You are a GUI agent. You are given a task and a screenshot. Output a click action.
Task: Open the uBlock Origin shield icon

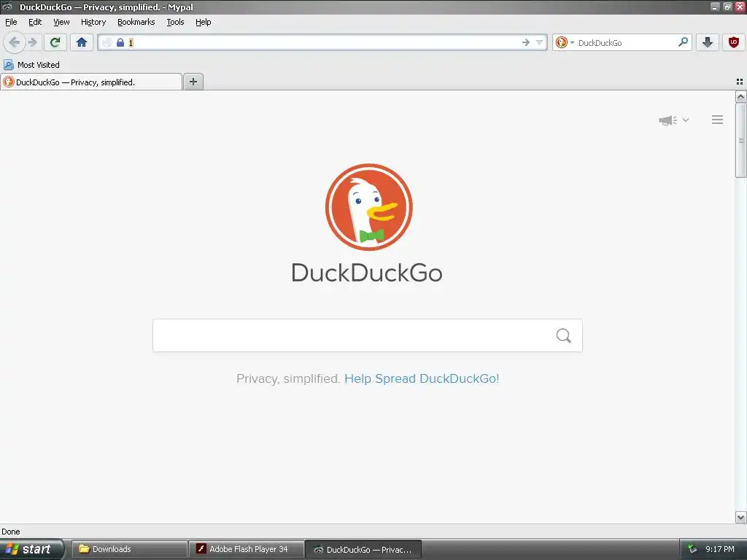734,42
